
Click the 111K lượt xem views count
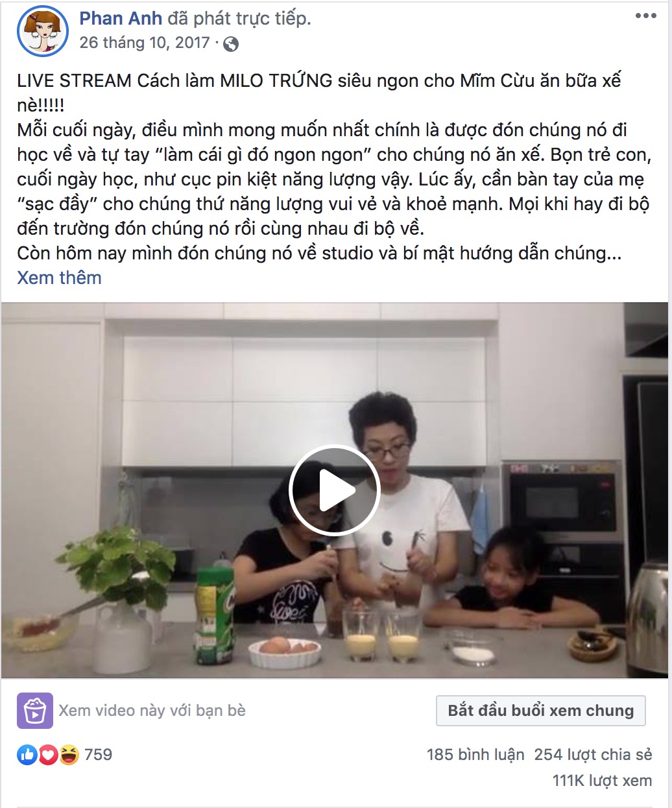click(x=603, y=781)
